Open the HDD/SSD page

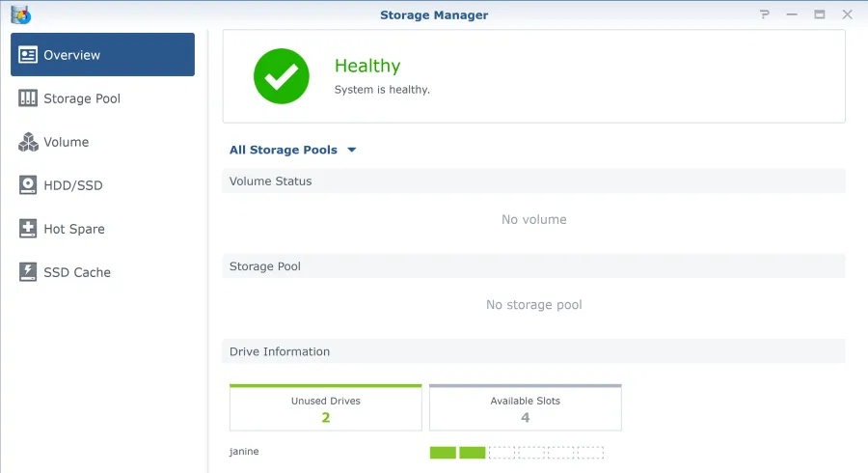pos(102,185)
